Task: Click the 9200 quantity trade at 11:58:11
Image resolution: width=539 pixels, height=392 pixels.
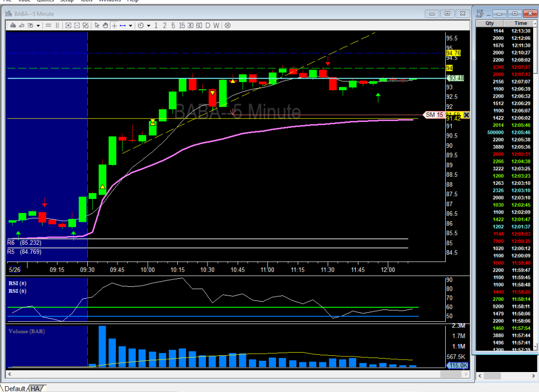Action: pos(505,306)
